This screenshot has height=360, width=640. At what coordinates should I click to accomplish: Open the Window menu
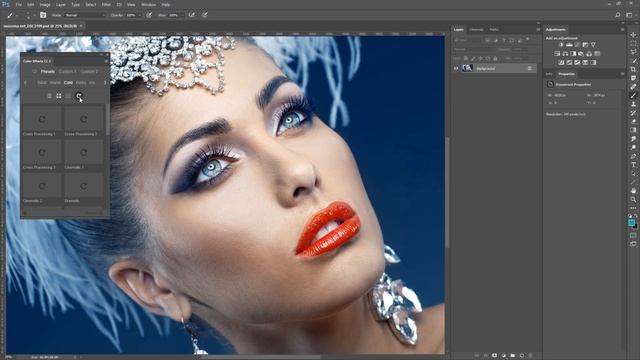pos(149,4)
